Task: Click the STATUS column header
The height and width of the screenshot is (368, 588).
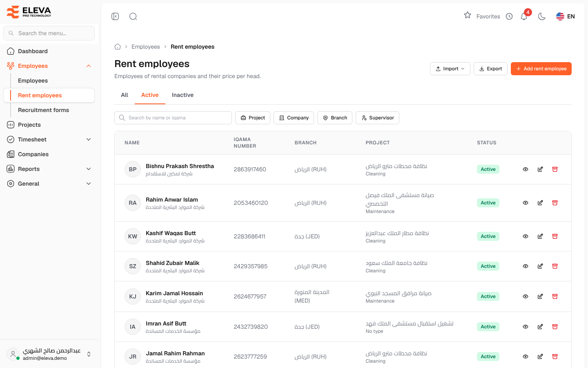Action: (487, 143)
